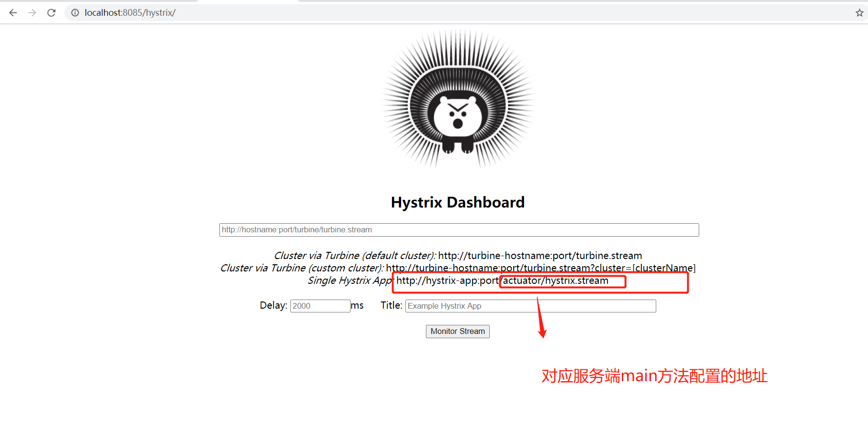Viewport: 868px width, 436px height.
Task: Click the 'Cluster via Turbine (custom cluster)' label
Action: coord(302,268)
